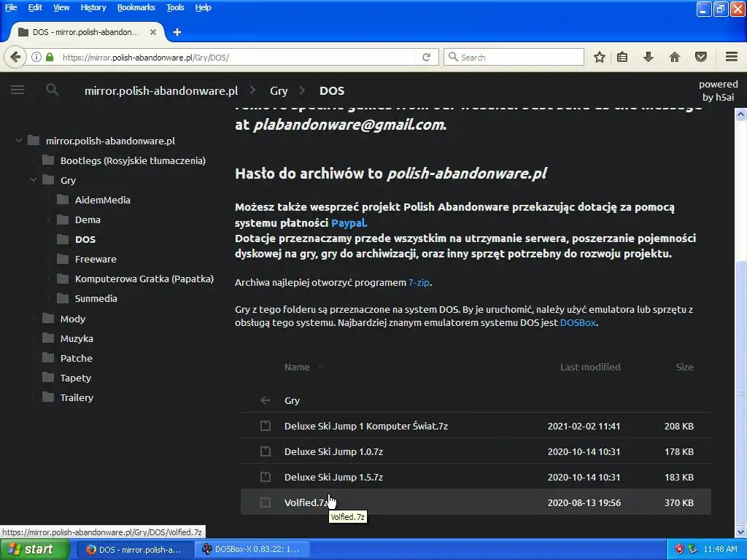Expand the Patche tree node arrow
Image resolution: width=747 pixels, height=560 pixels.
[34, 358]
